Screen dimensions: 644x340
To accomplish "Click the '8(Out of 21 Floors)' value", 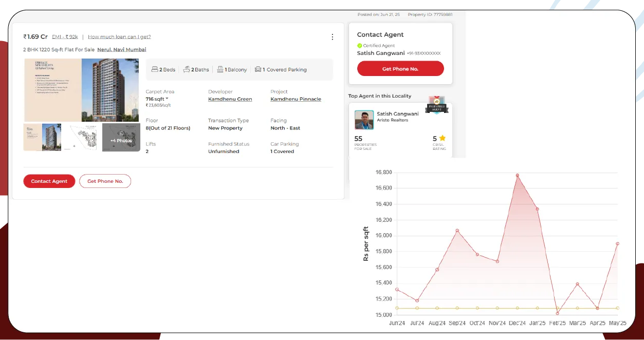I will point(168,128).
